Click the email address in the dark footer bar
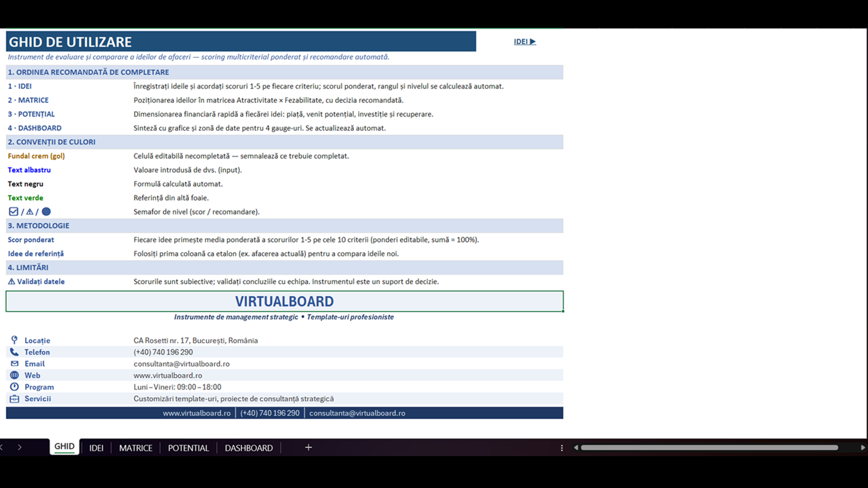Image resolution: width=868 pixels, height=488 pixels. tap(357, 413)
